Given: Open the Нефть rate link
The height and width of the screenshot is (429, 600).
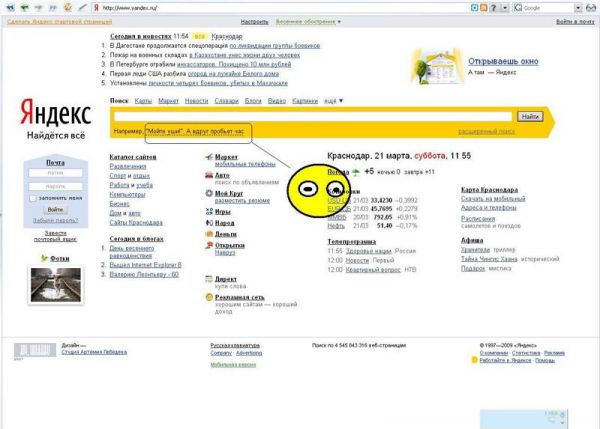Looking at the screenshot, I should coord(336,226).
